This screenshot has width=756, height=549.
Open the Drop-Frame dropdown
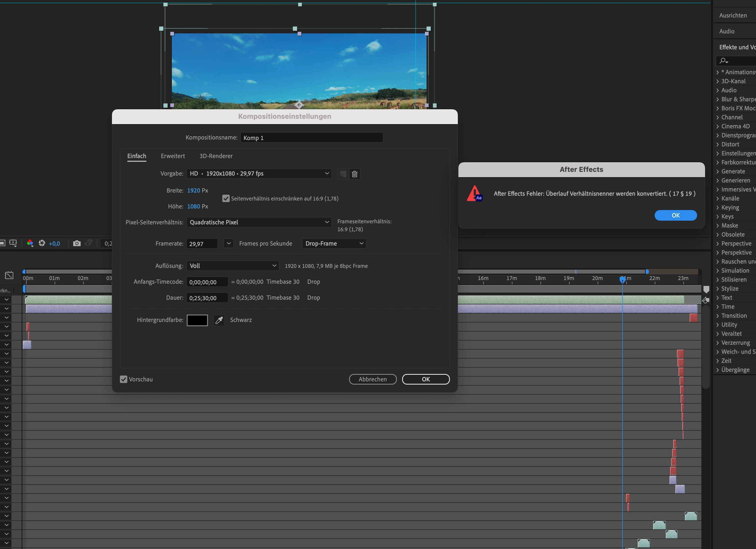click(334, 244)
